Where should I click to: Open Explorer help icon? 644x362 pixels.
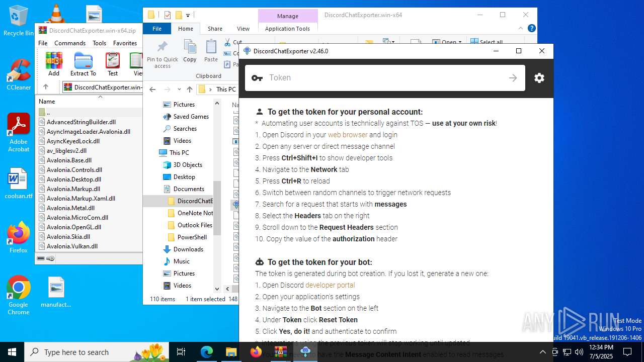(x=532, y=29)
